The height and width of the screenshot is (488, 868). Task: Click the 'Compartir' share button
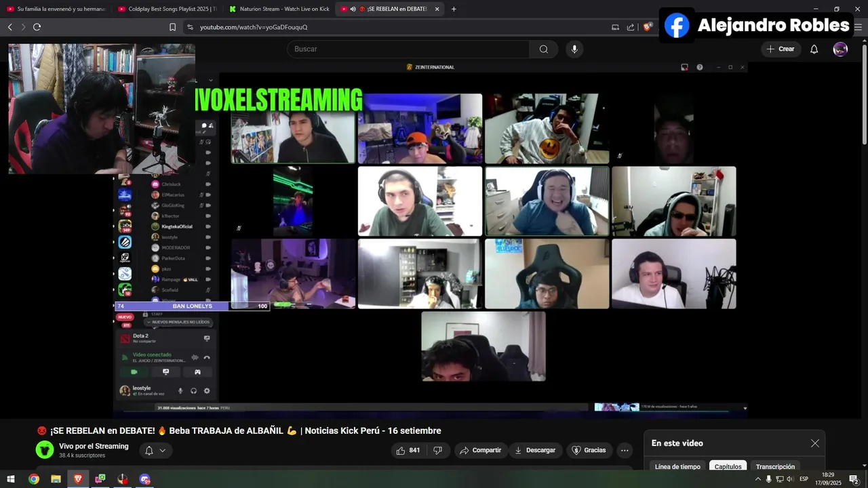pos(480,450)
